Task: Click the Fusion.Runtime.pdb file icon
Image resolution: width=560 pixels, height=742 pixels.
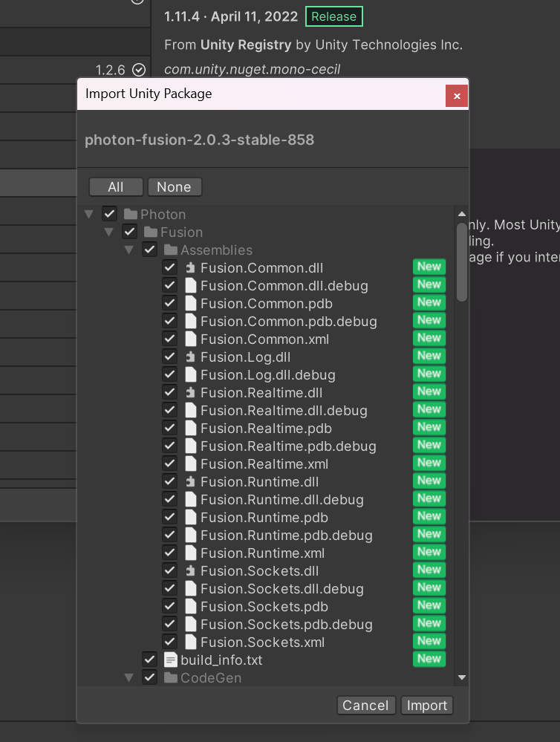Action: coord(190,517)
